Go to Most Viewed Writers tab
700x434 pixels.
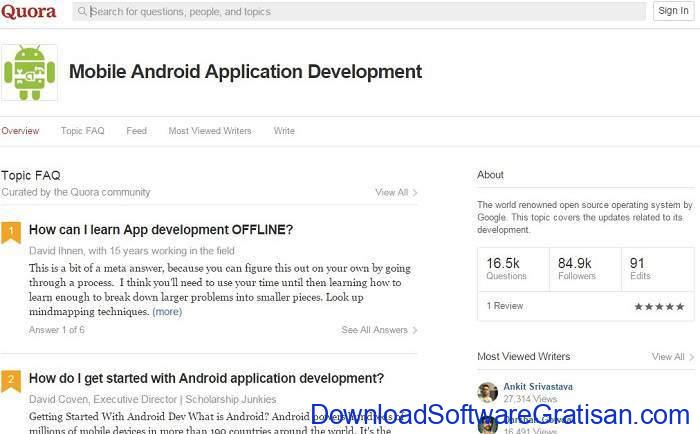point(210,131)
